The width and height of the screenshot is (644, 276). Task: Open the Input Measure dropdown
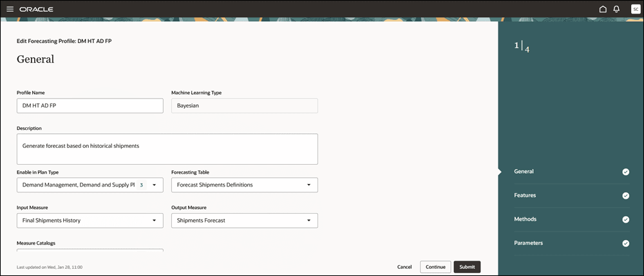click(x=90, y=220)
